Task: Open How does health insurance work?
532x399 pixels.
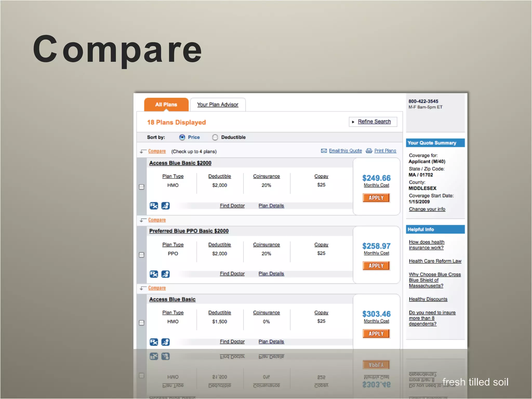Action: 427,245
